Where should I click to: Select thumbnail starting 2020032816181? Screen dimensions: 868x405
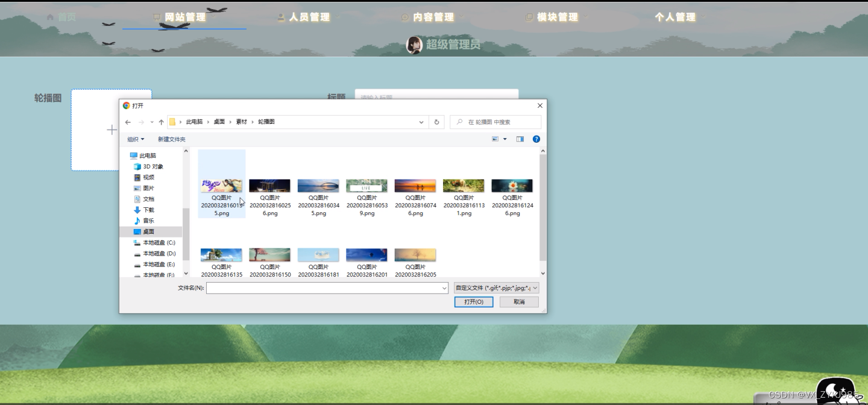point(318,255)
